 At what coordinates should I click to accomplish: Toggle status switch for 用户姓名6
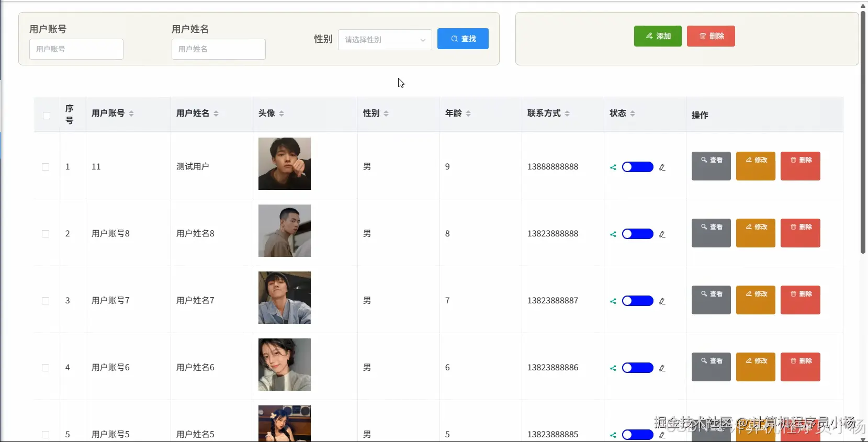click(x=637, y=368)
